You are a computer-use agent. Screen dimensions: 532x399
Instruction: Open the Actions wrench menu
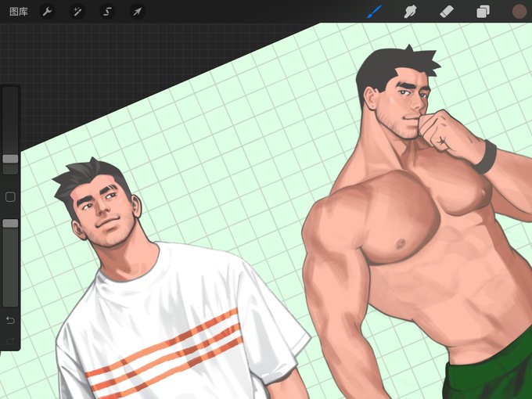pos(47,12)
